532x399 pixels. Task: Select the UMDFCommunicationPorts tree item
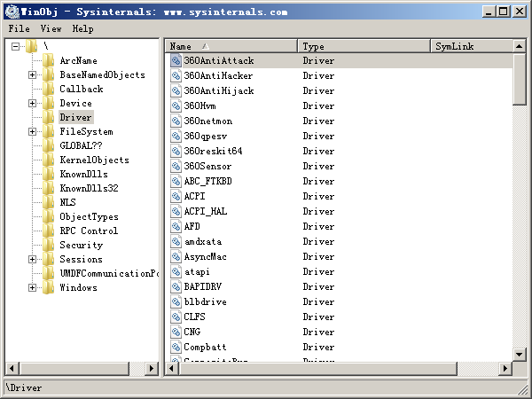109,273
